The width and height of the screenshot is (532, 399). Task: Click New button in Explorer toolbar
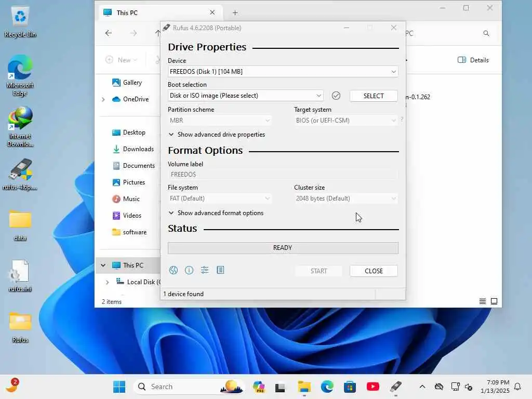[122, 60]
